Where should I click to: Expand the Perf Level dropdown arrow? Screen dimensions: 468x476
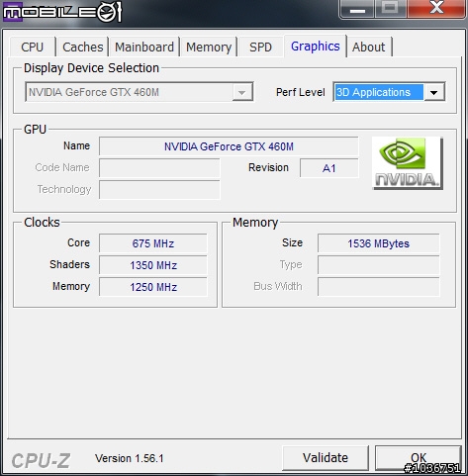tap(434, 92)
